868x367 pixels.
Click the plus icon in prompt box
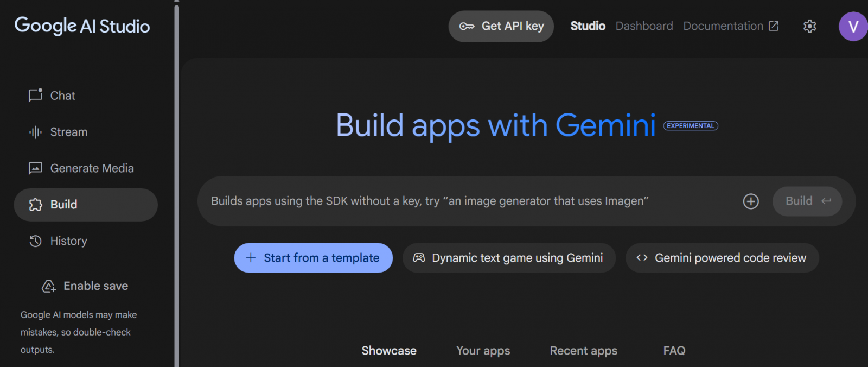(751, 201)
